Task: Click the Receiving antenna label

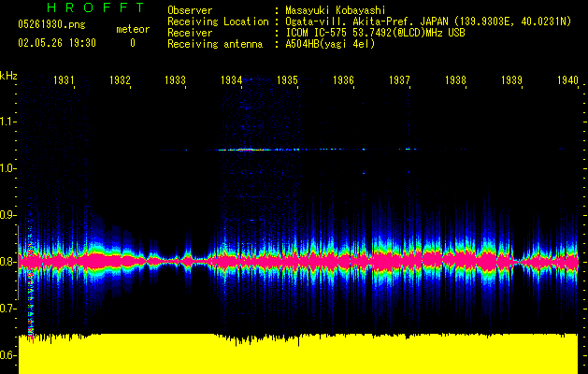Action: click(215, 44)
